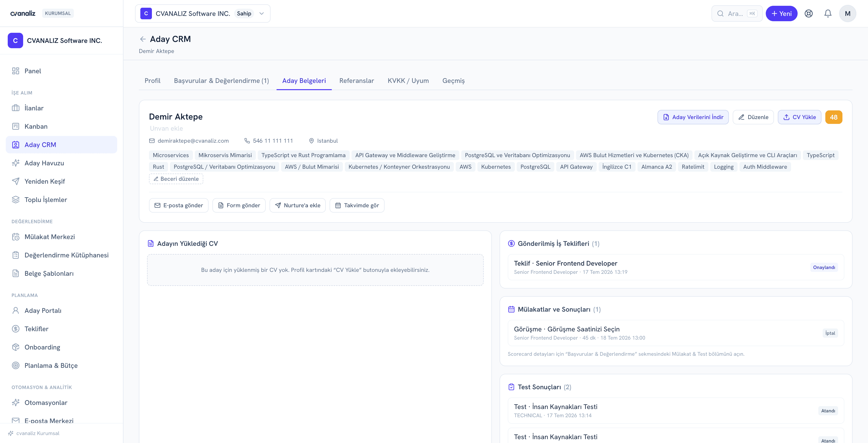
Task: Click the İptal status badge
Action: tap(830, 333)
